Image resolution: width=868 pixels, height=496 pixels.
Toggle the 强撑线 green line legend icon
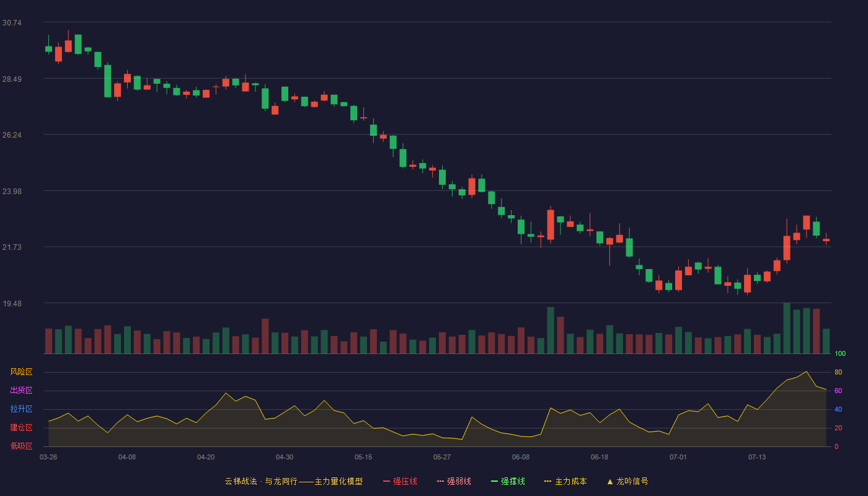(494, 481)
